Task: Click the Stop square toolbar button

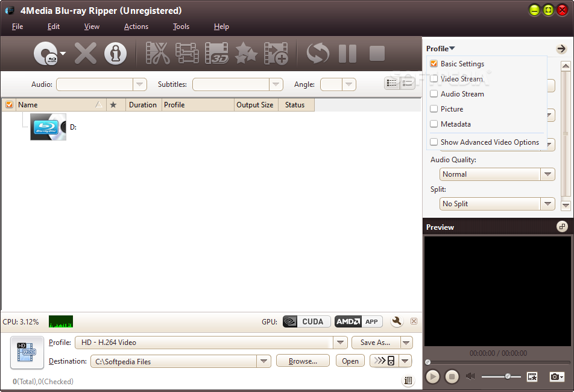Action: [377, 54]
